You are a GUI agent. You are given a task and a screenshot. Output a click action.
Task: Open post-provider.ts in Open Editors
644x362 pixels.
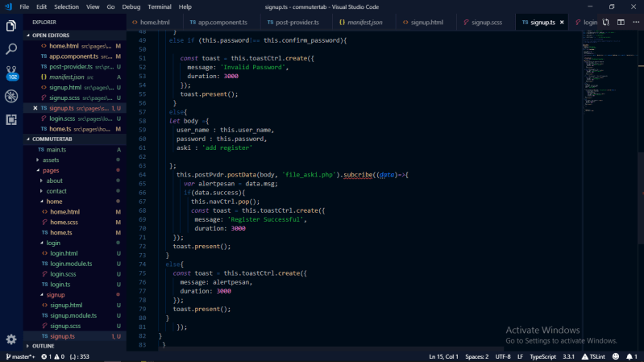(75, 67)
